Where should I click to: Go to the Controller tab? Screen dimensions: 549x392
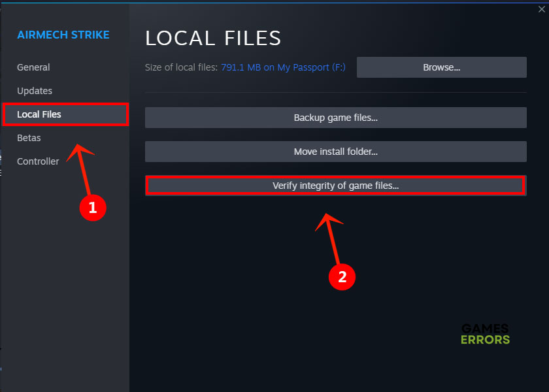pos(38,161)
